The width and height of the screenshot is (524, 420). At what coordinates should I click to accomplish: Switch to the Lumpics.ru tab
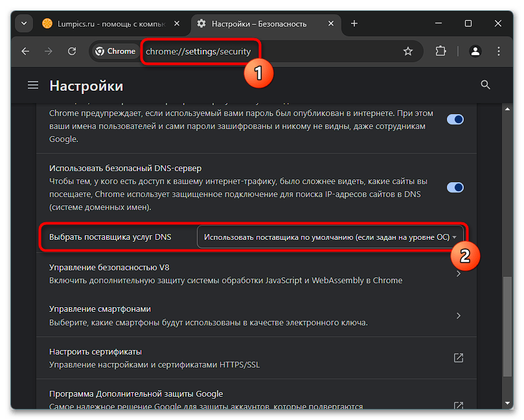click(111, 24)
